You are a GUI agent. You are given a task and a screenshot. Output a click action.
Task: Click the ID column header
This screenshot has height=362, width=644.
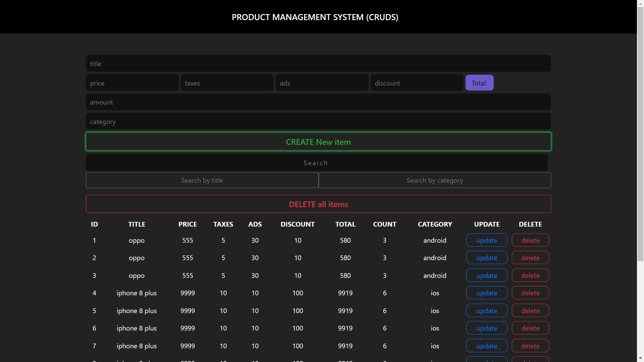[94, 224]
